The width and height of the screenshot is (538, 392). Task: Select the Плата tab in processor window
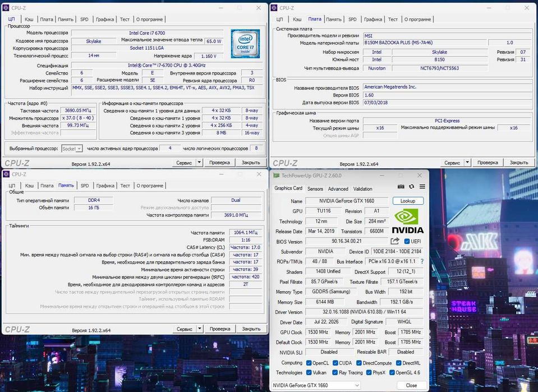[47, 19]
